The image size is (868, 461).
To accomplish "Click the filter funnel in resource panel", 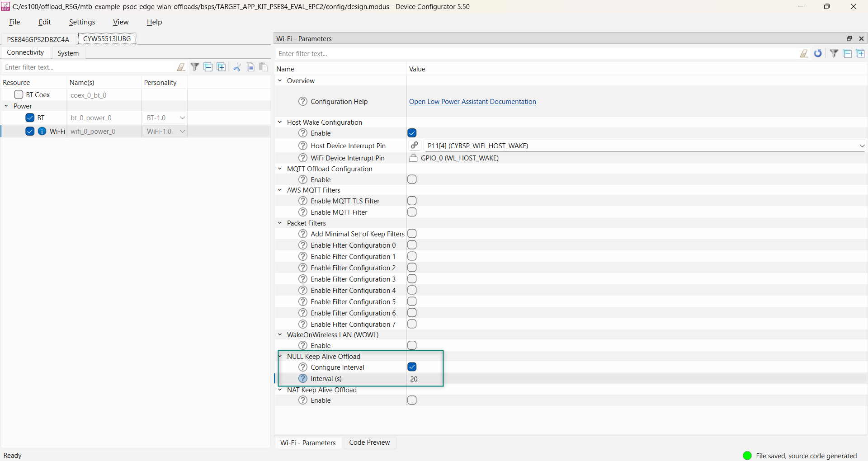I will 195,67.
